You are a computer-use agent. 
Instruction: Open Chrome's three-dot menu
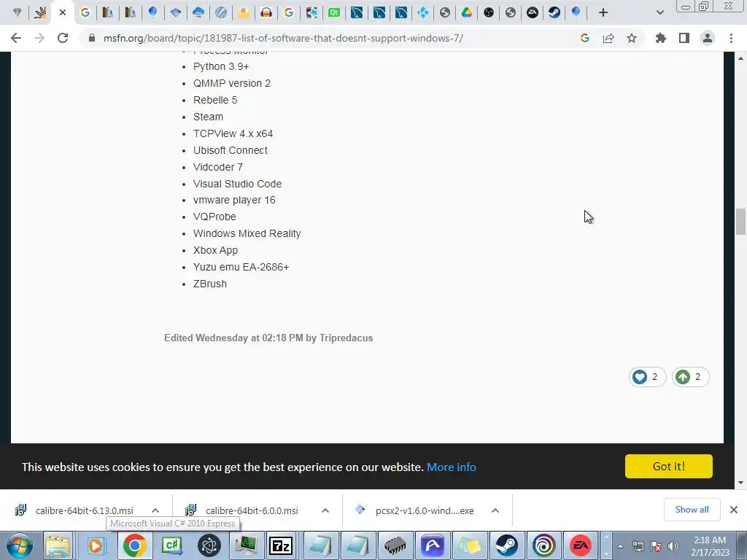pyautogui.click(x=731, y=38)
